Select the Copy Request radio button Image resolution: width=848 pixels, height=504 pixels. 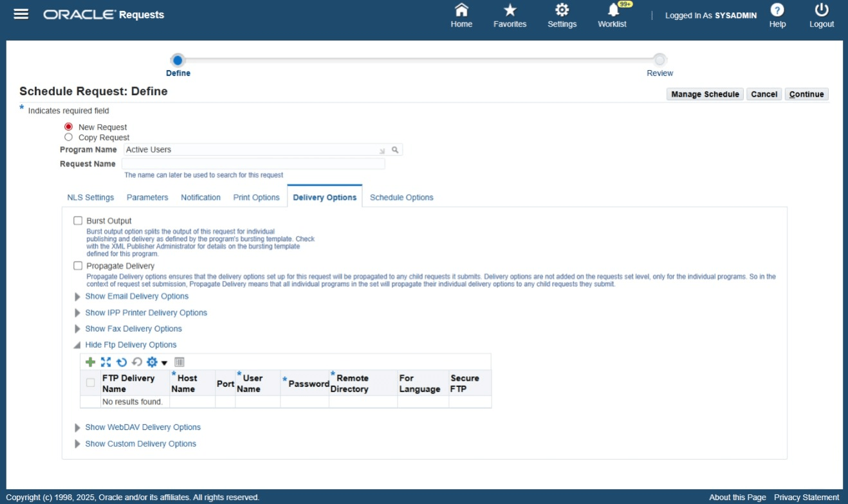[x=69, y=137]
